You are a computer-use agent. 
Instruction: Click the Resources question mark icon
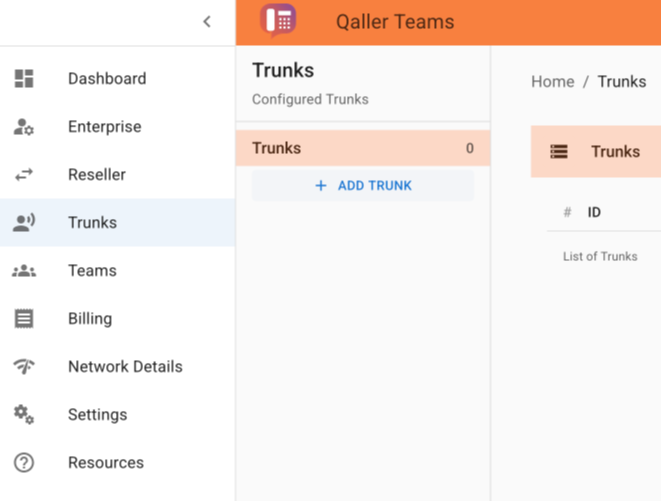click(x=24, y=463)
